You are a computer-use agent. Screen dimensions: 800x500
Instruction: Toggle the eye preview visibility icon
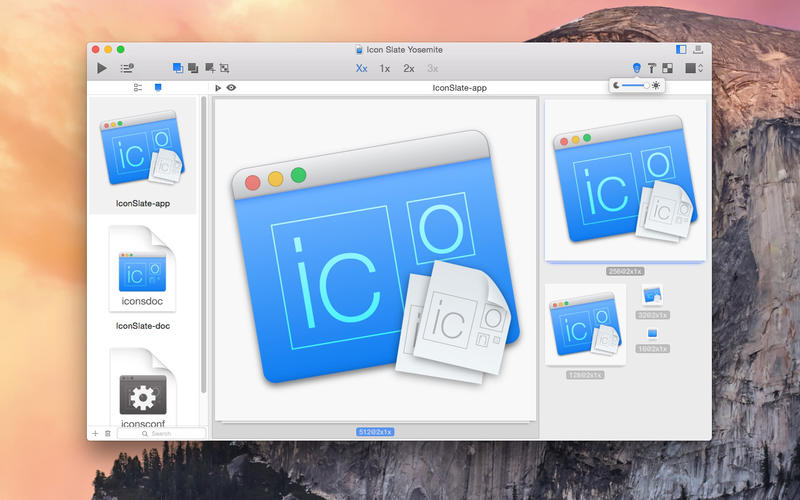pyautogui.click(x=231, y=88)
